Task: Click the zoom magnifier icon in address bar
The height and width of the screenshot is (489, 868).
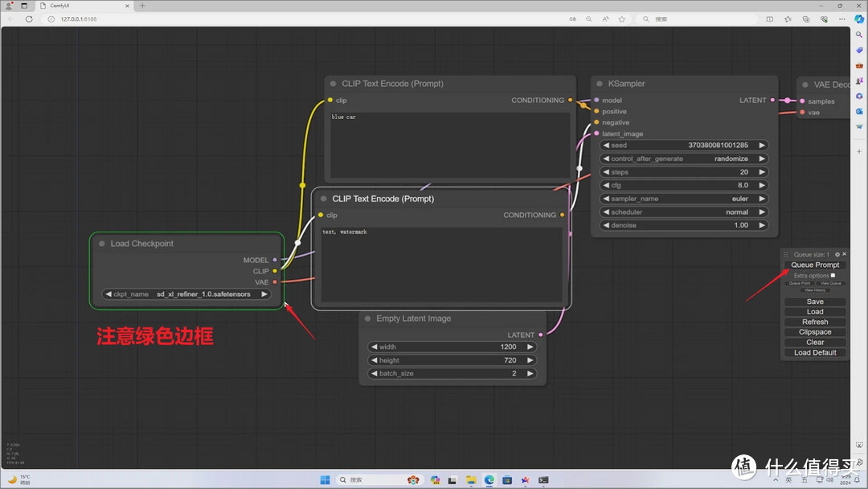Action: (x=588, y=18)
